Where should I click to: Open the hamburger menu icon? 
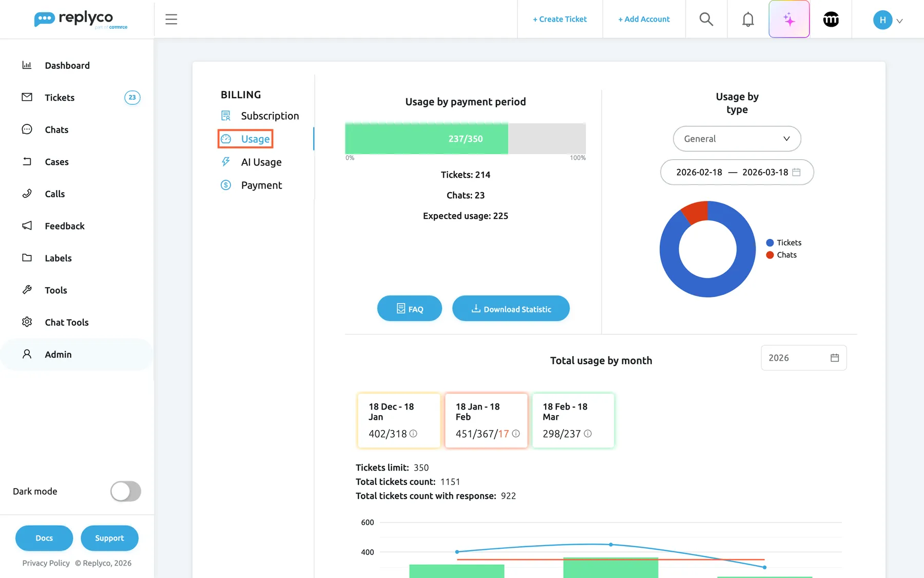coord(171,20)
